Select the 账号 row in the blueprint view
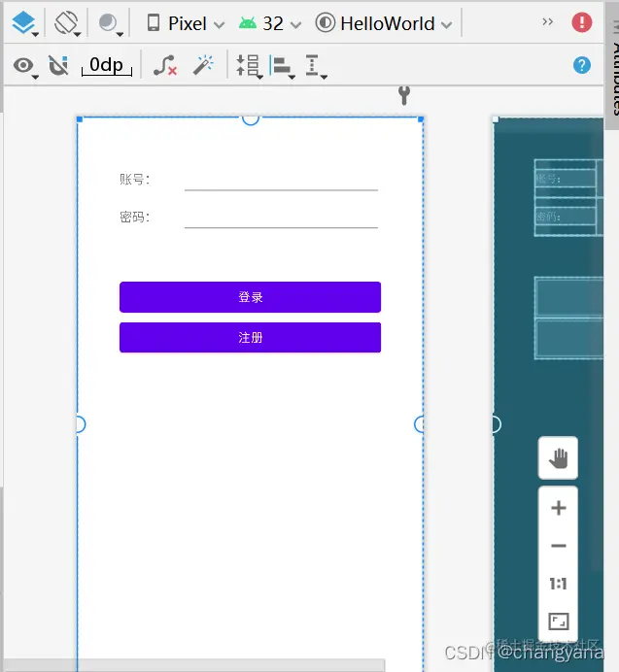 point(566,179)
